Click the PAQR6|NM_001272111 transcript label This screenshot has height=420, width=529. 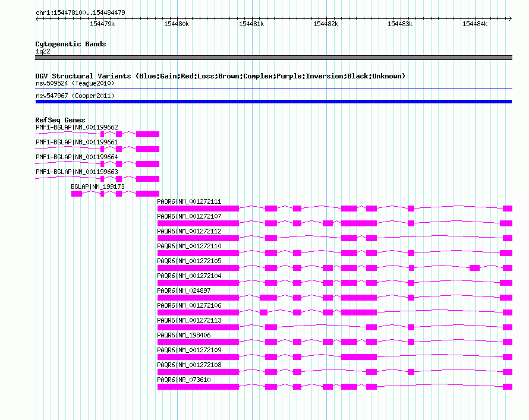pyautogui.click(x=189, y=201)
